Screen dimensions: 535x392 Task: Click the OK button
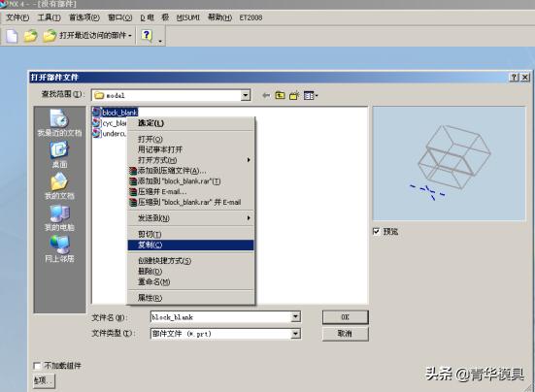pos(346,317)
